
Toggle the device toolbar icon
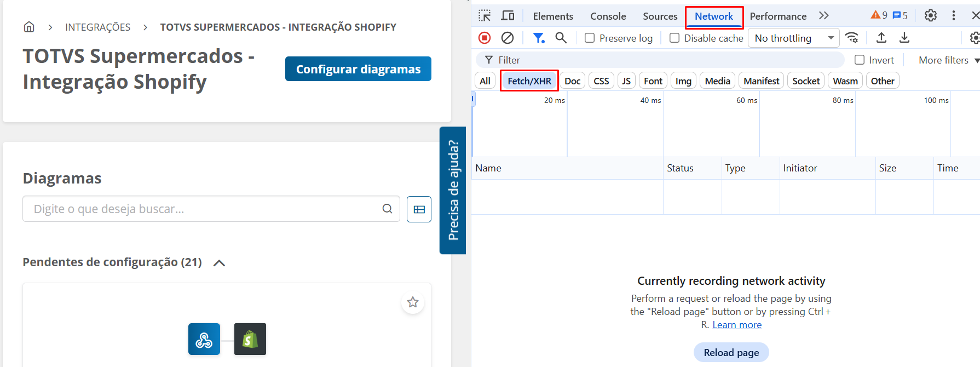point(508,16)
